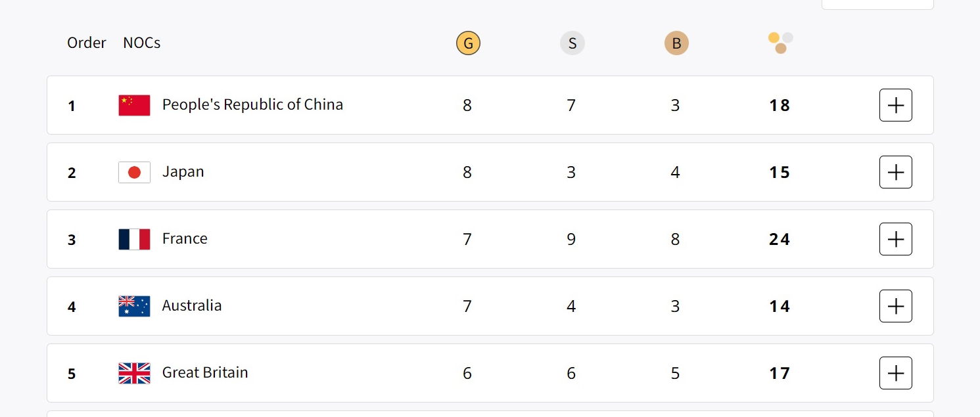Click France's total of 24 medals
The image size is (980, 417).
[x=780, y=240]
